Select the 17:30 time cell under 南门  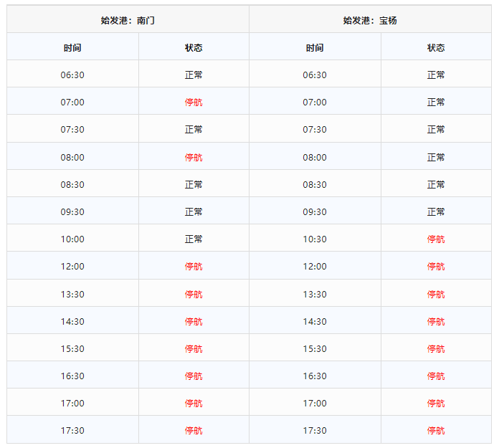pyautogui.click(x=72, y=430)
